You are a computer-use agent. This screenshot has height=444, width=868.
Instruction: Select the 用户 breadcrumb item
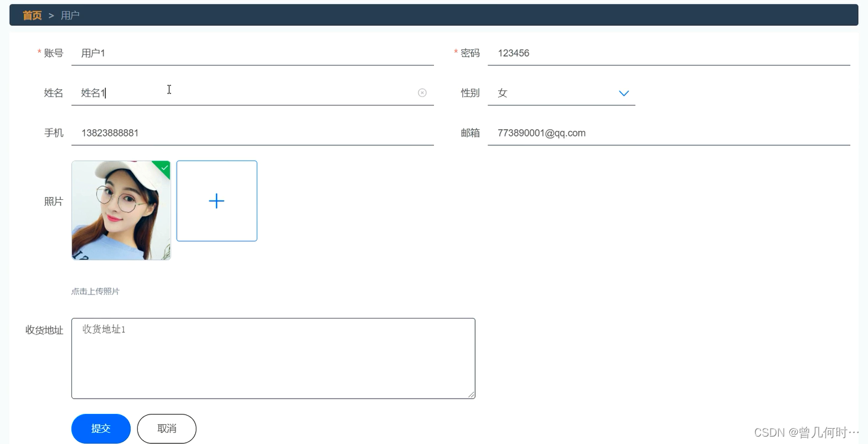70,15
